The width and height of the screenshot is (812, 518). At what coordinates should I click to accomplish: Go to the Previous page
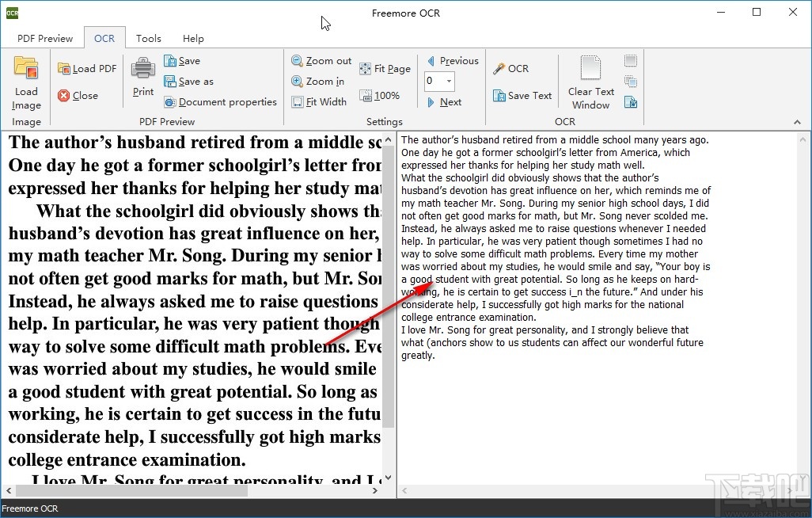(x=453, y=61)
